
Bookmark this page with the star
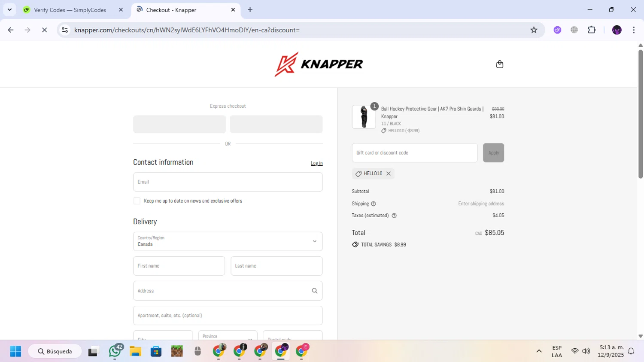[534, 30]
